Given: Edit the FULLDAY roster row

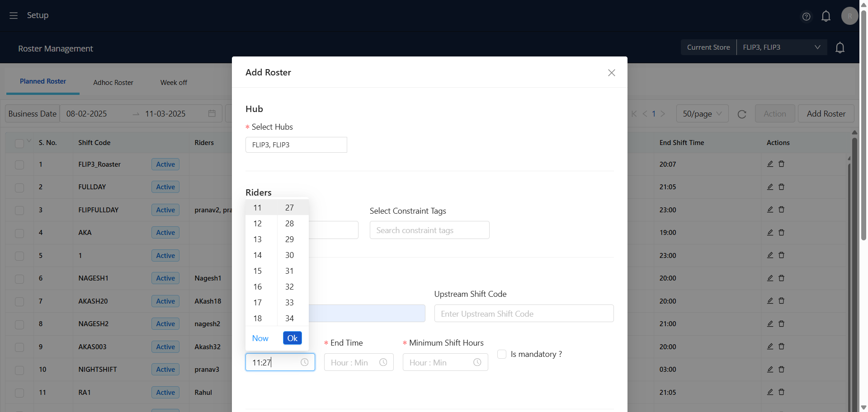Looking at the screenshot, I should [x=770, y=187].
